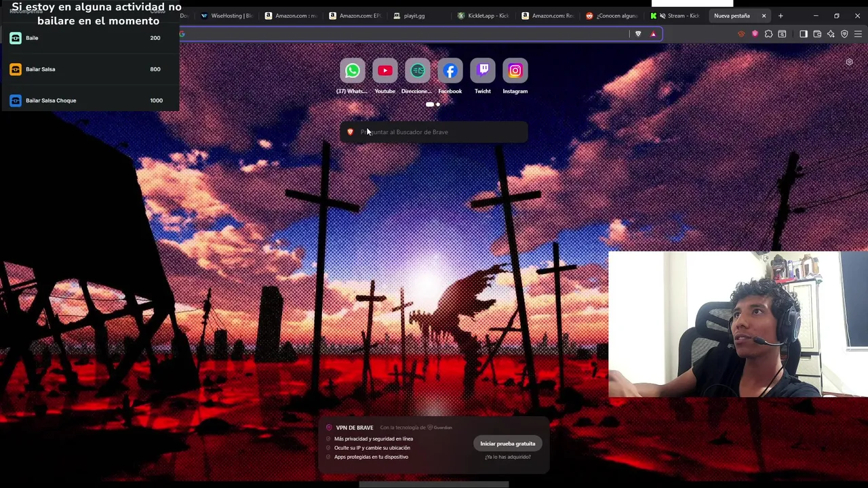Switch to the Amazon.com : m tab

point(291,16)
